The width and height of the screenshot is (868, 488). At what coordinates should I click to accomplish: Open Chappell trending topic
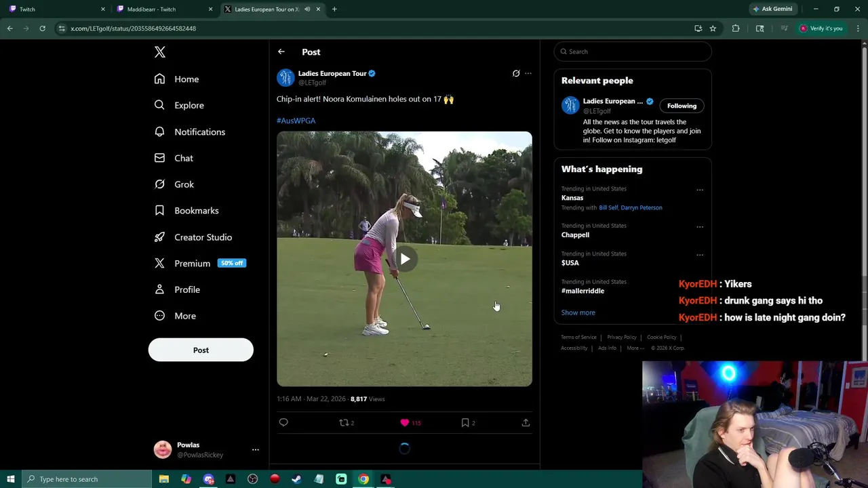point(575,235)
